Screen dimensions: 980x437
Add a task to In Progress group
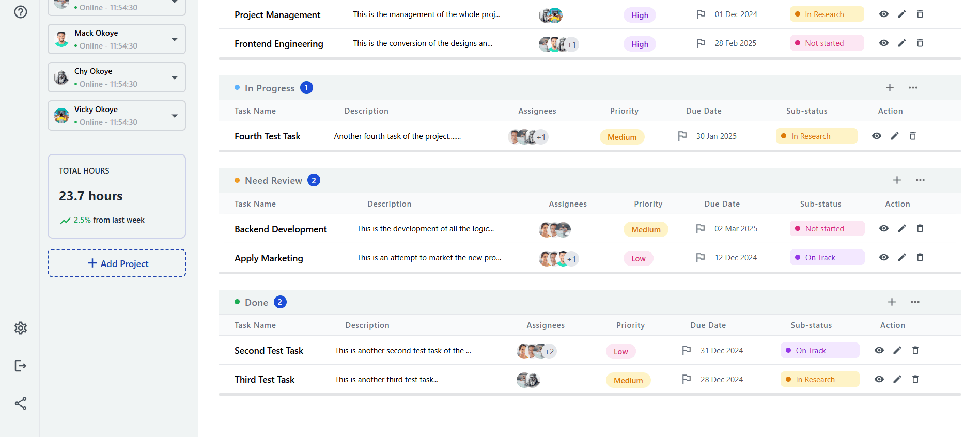[890, 88]
